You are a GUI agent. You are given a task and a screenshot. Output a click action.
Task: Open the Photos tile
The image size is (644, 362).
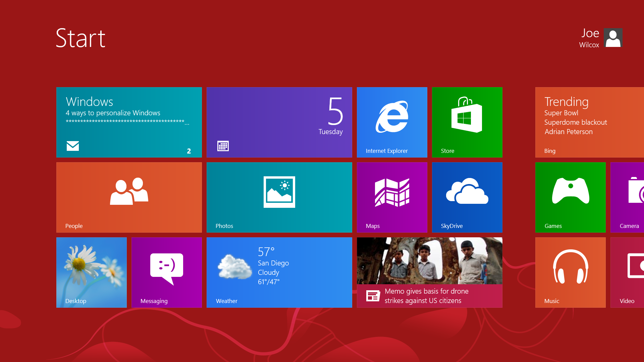(x=279, y=197)
